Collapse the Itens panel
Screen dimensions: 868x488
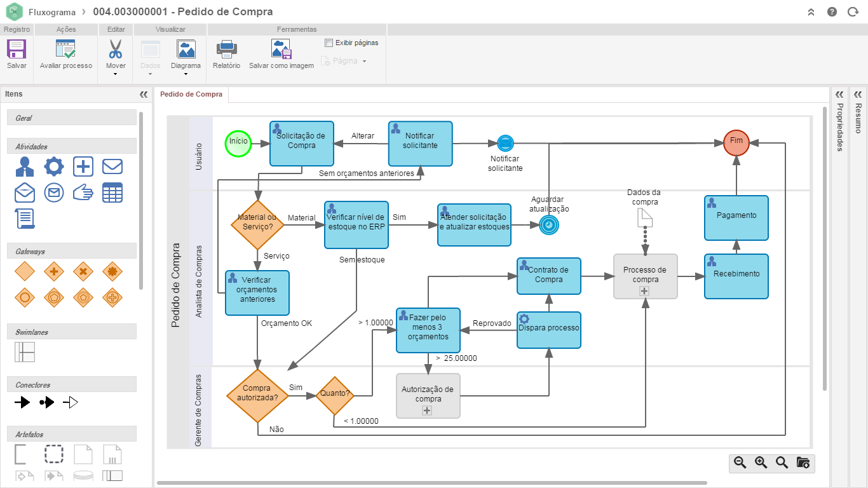point(143,94)
